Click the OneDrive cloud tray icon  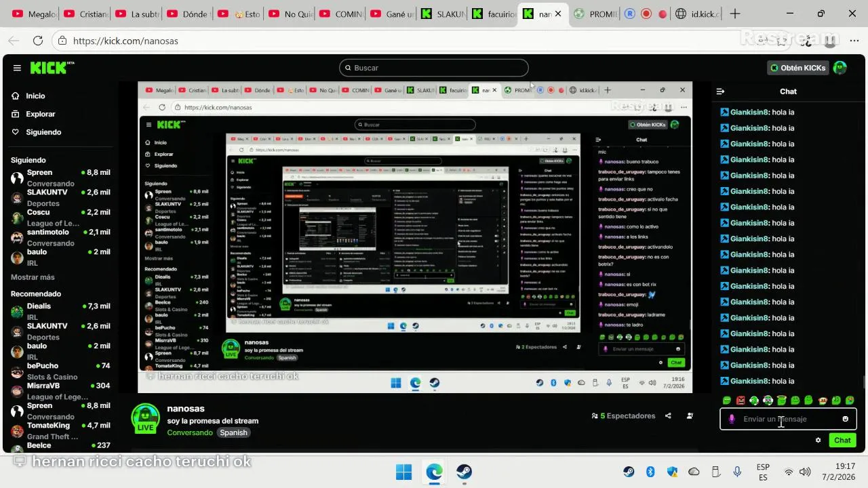tap(694, 472)
